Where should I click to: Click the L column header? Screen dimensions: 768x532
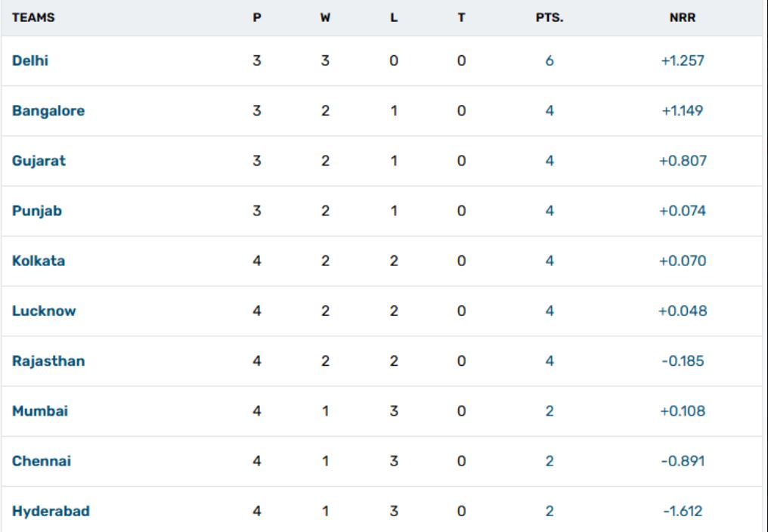(393, 19)
